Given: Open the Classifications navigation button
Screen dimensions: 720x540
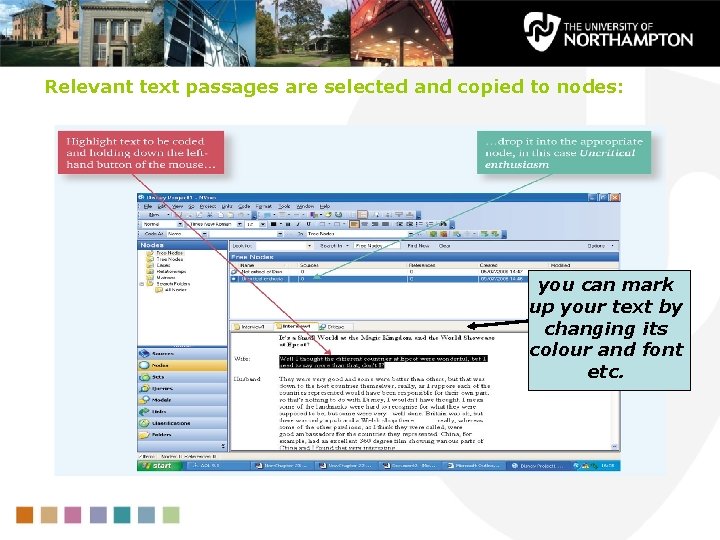Looking at the screenshot, I should pos(182,423).
